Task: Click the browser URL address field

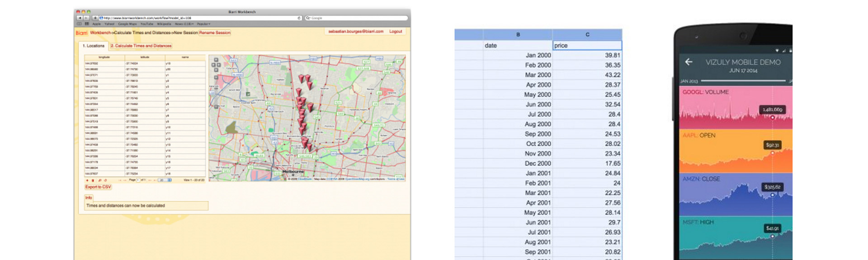Action: (x=200, y=18)
